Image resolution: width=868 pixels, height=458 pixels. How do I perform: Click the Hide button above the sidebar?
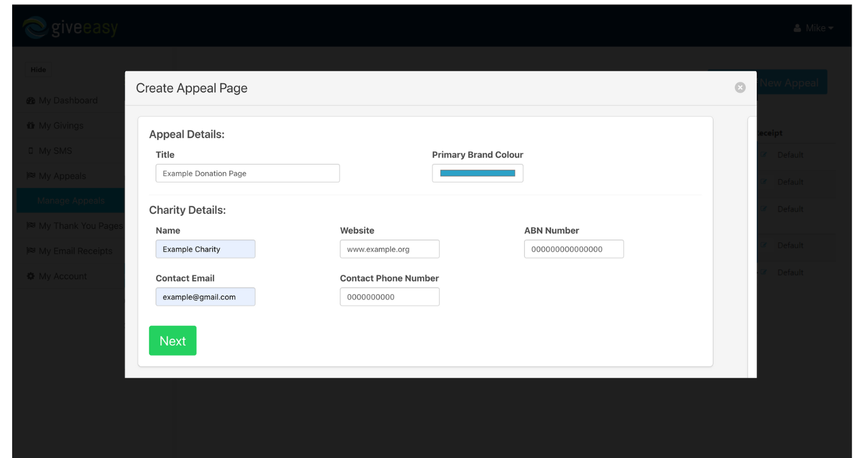(38, 69)
